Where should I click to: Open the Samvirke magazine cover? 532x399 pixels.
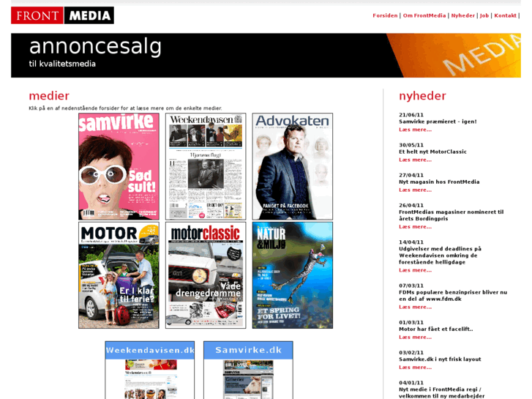click(119, 166)
